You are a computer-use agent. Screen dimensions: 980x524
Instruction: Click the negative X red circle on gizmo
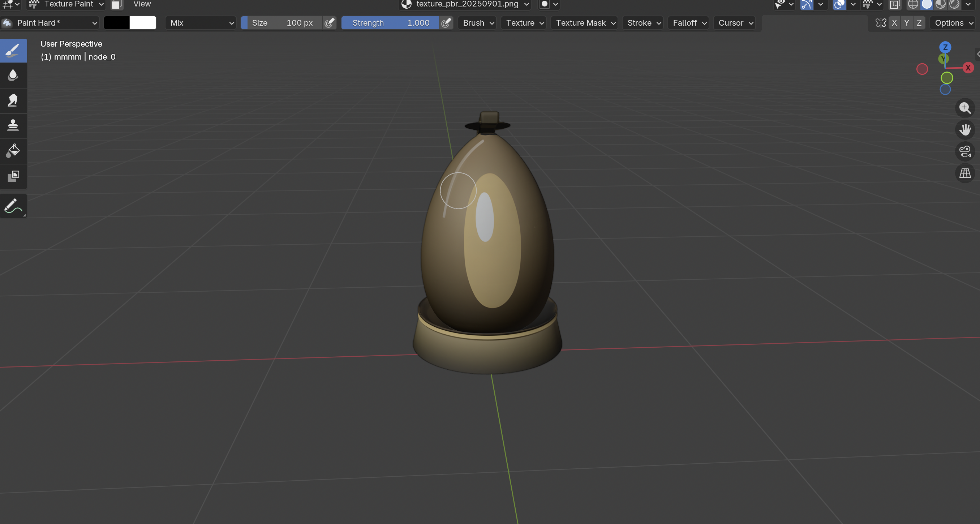point(922,69)
